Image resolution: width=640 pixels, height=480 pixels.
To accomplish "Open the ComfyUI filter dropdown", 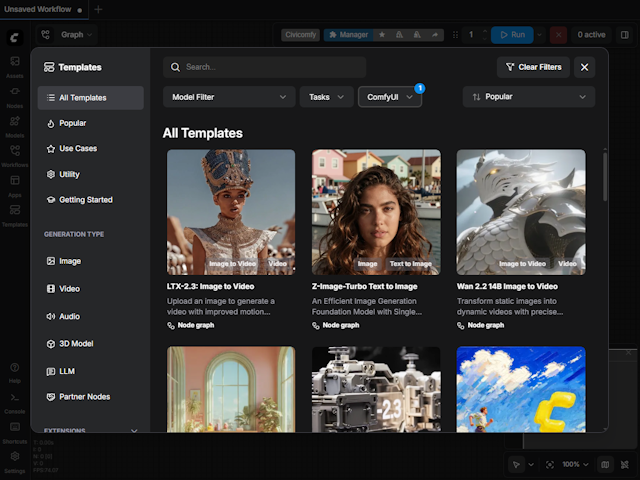I will [390, 97].
